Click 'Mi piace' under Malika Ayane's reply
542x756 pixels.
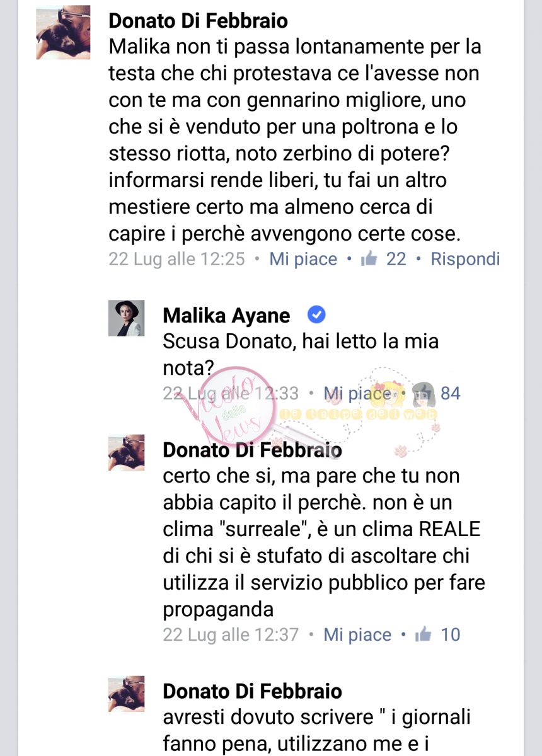point(357,394)
